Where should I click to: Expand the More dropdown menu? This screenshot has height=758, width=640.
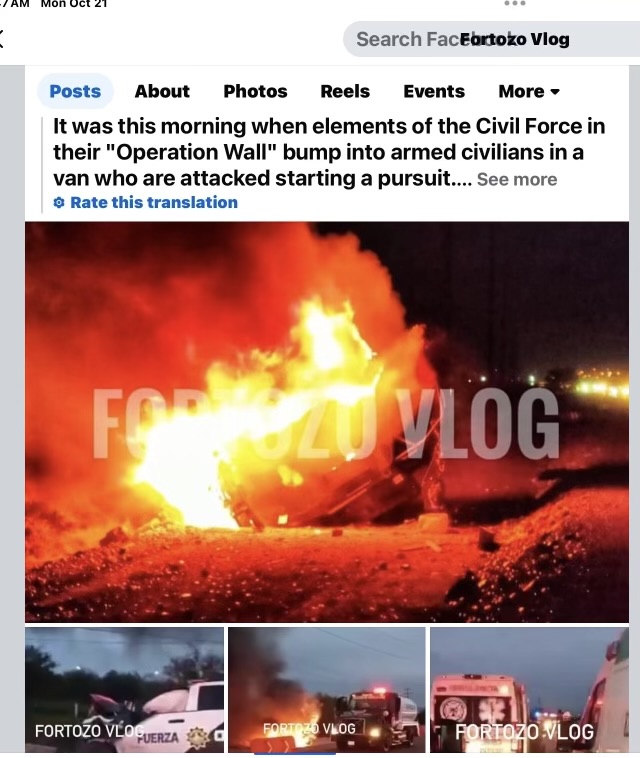(x=529, y=91)
